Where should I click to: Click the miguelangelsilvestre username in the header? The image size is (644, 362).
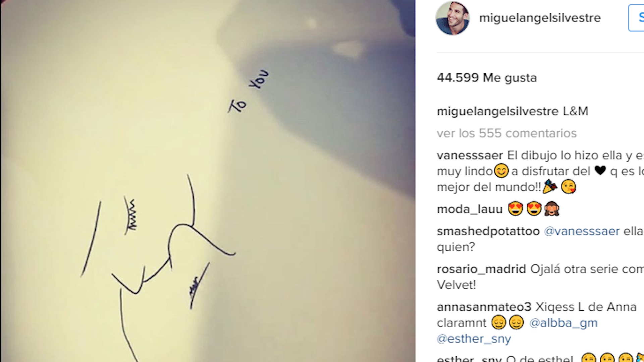[540, 18]
